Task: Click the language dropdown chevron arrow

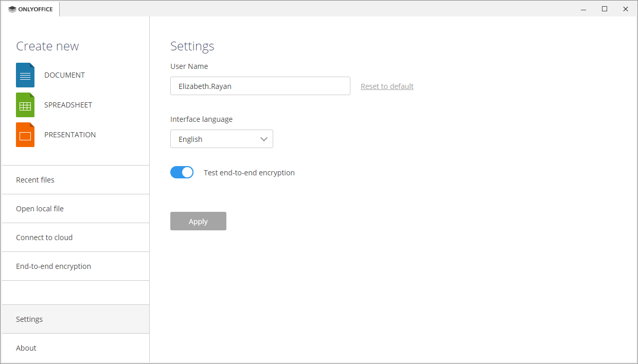Action: (264, 139)
